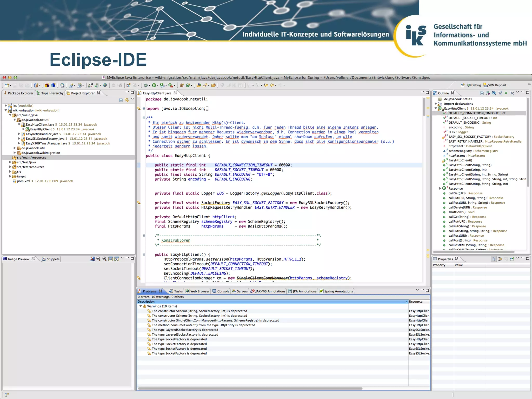Collapse All icon in Outline view

482,93
